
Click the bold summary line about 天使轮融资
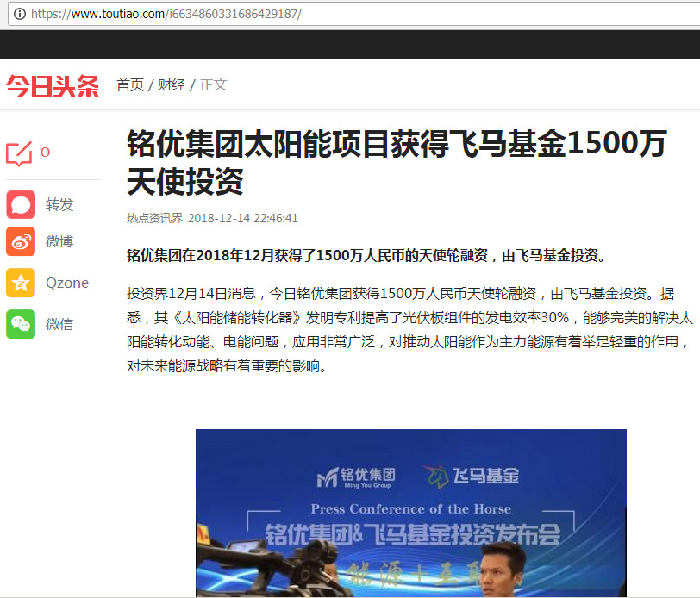click(x=366, y=255)
